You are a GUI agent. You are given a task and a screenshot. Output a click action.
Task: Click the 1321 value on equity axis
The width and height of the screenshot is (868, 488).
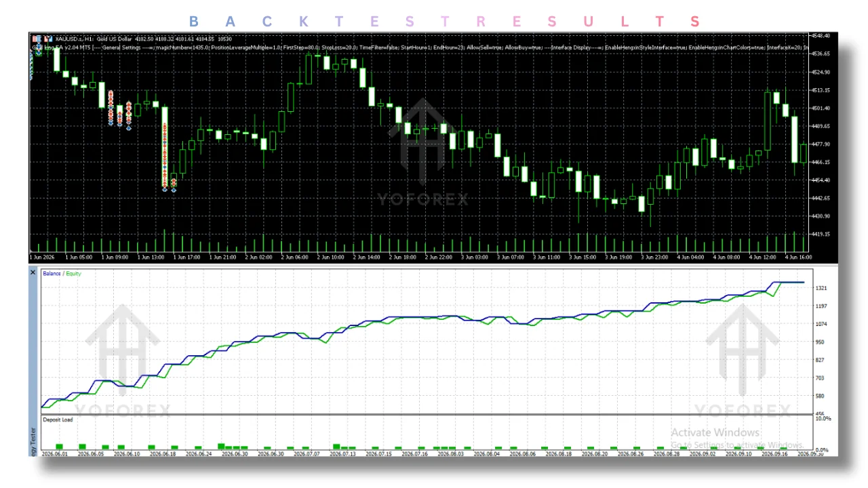(821, 288)
